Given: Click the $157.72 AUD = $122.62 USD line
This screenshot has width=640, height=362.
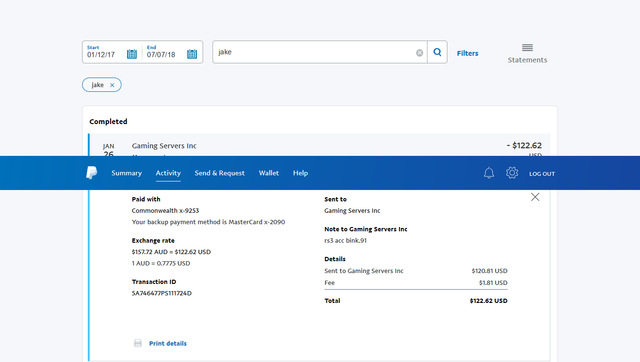Looking at the screenshot, I should tap(171, 252).
